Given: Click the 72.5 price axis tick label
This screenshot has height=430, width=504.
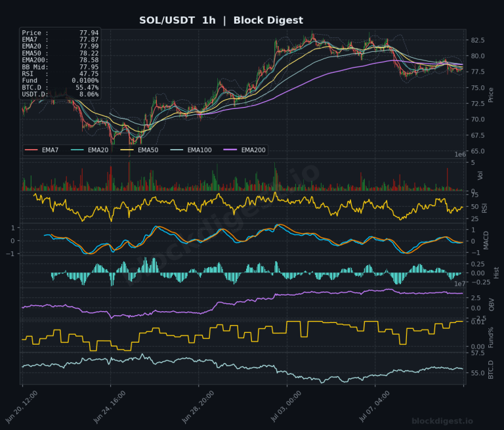Looking at the screenshot, I should tap(478, 104).
